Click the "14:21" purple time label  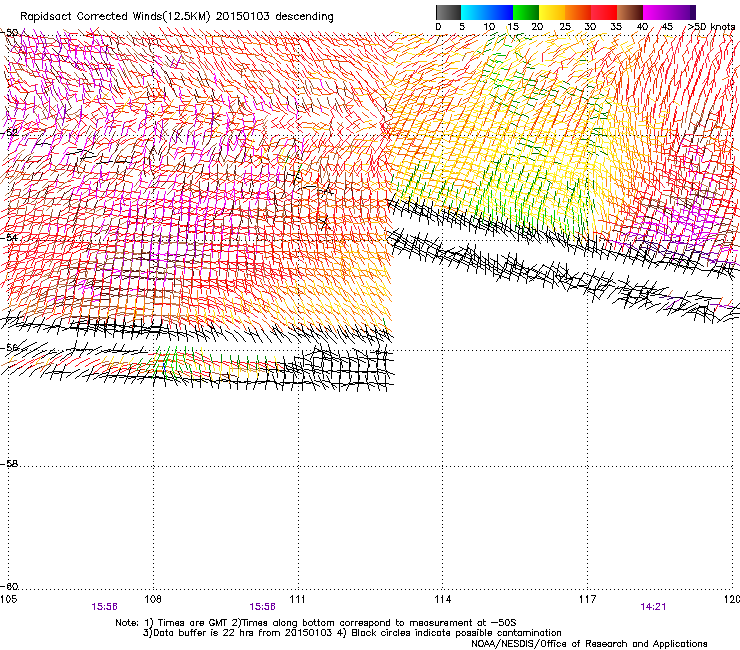click(653, 607)
